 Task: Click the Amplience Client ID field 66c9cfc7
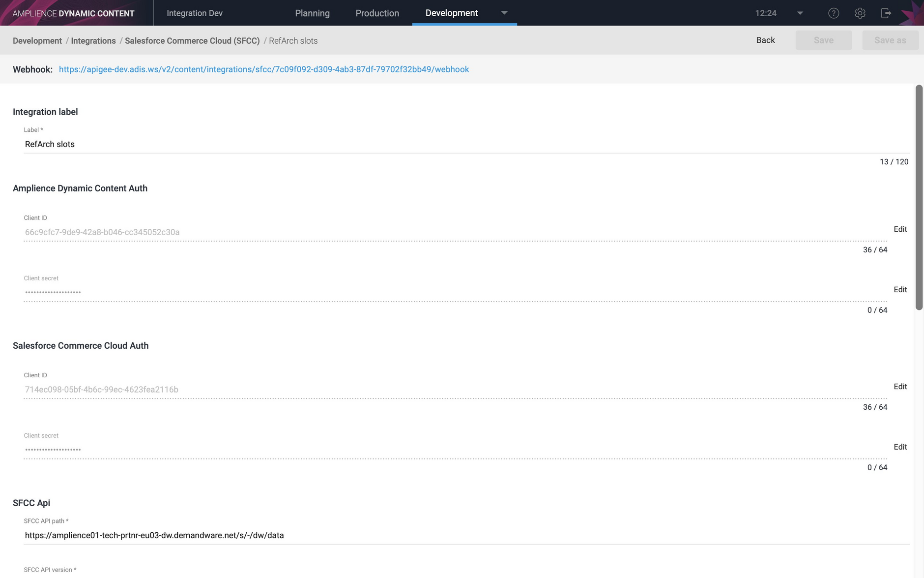(x=455, y=232)
